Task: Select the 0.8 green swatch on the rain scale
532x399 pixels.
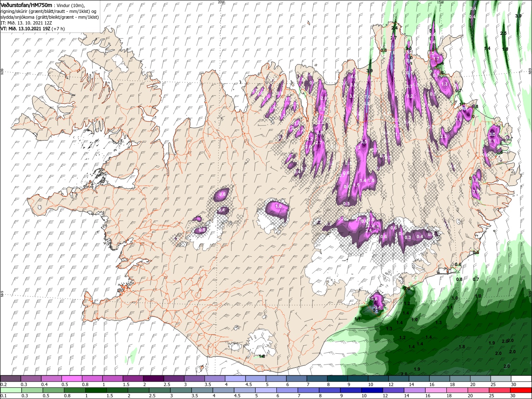Action: 74,390
